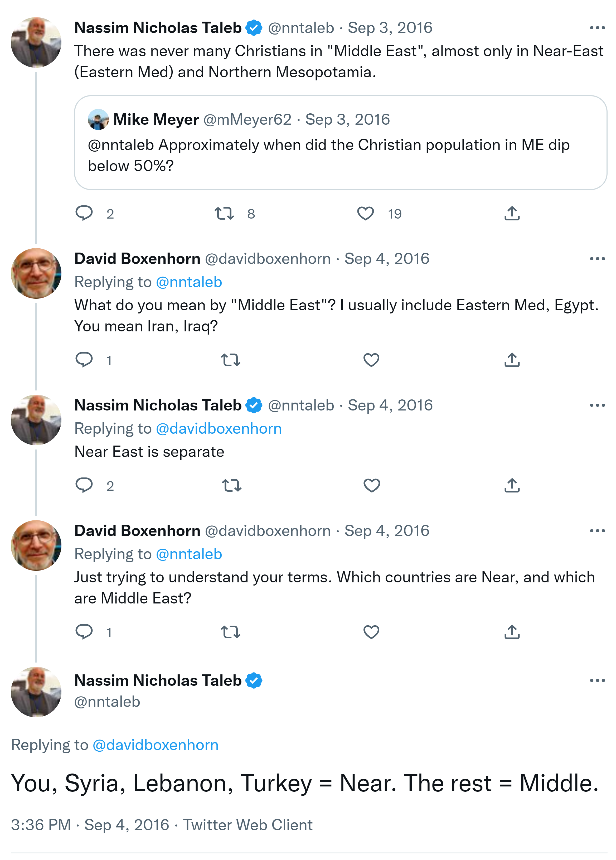Open the @davidboxenhorn link in the main tweet

click(x=156, y=745)
